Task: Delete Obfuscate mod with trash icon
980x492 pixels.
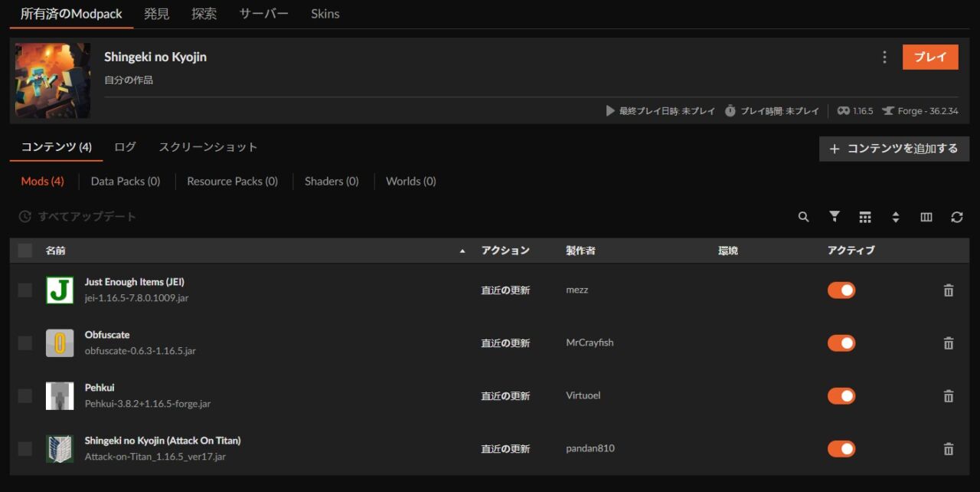Action: 949,343
